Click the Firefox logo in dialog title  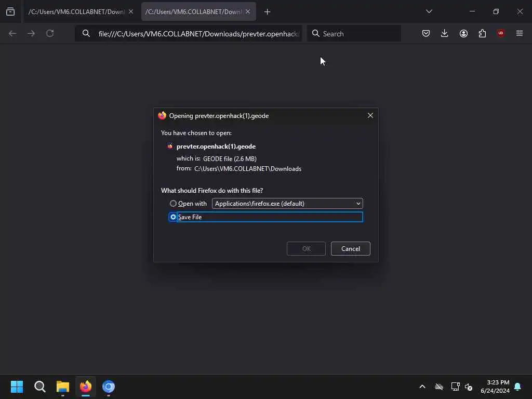(x=162, y=115)
